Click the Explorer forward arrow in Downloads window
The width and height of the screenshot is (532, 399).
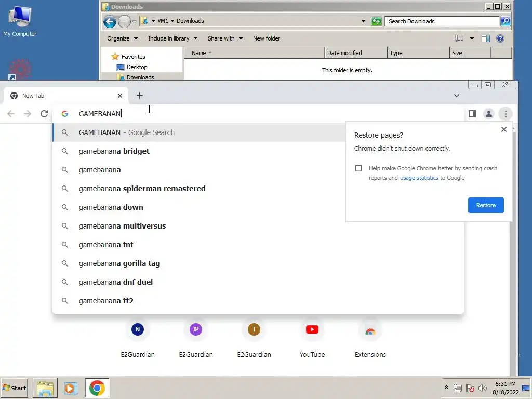(x=124, y=22)
